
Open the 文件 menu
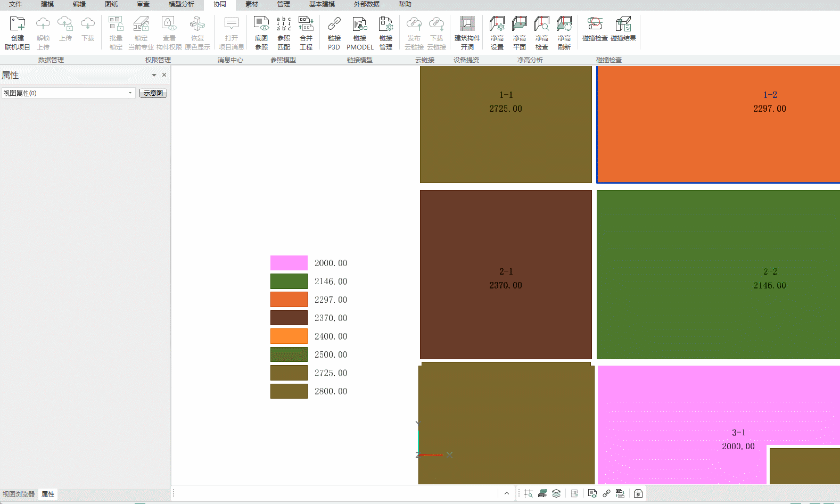point(15,4)
